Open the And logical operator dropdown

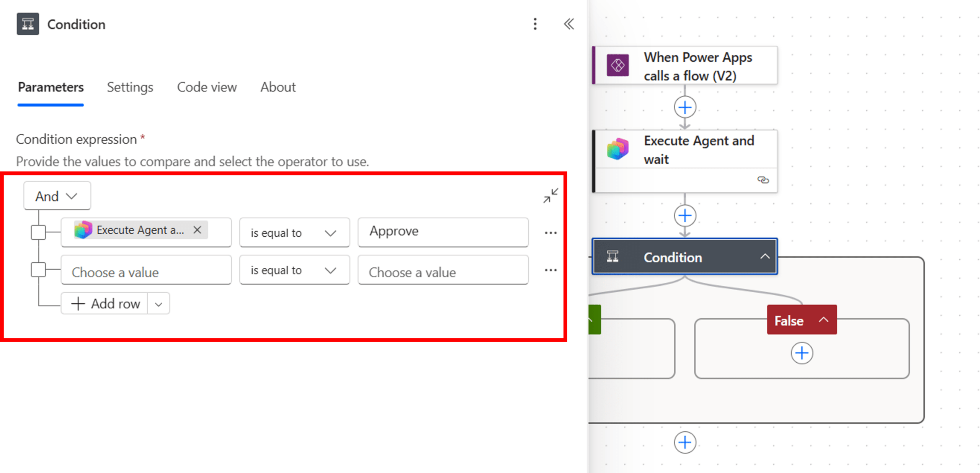(57, 196)
